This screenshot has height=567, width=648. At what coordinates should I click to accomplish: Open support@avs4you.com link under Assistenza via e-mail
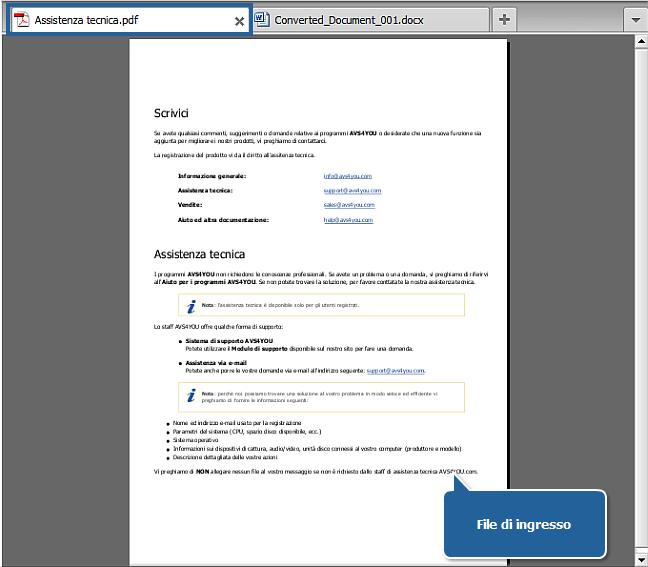pyautogui.click(x=395, y=371)
